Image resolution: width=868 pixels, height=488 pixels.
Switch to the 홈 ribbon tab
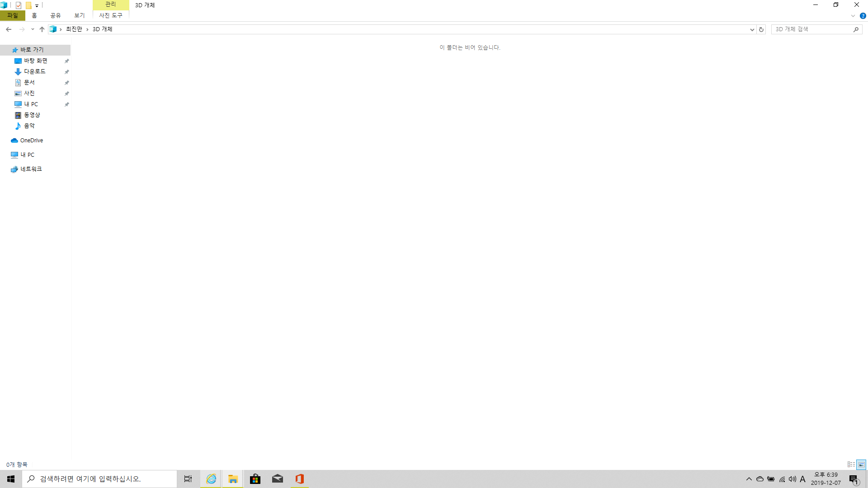(x=34, y=15)
